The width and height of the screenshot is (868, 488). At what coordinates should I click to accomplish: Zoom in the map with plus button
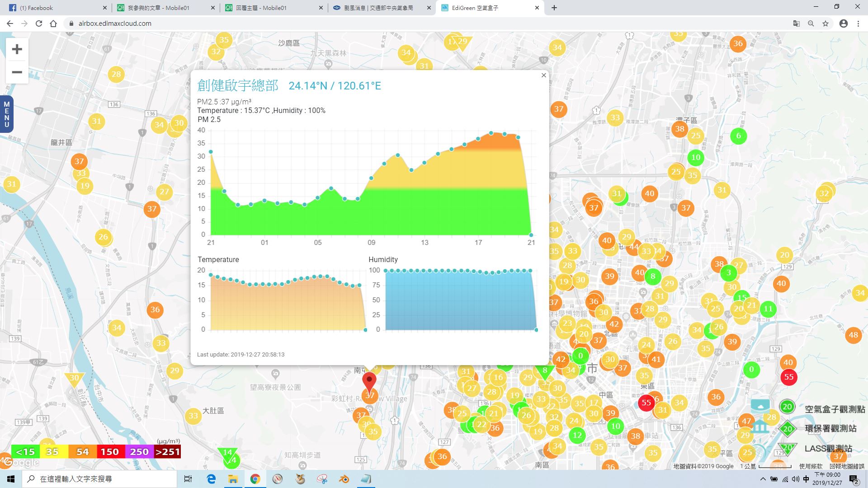(17, 49)
